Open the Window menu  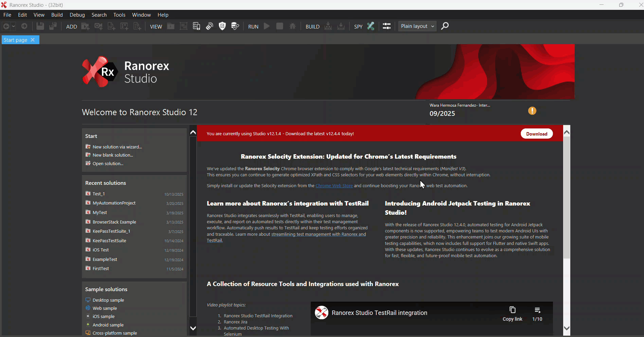(141, 15)
